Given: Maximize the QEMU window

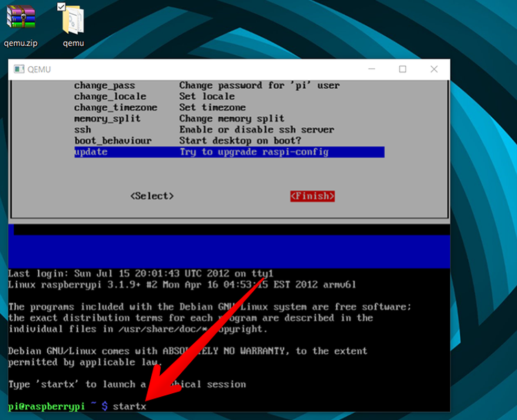Looking at the screenshot, I should pos(402,69).
